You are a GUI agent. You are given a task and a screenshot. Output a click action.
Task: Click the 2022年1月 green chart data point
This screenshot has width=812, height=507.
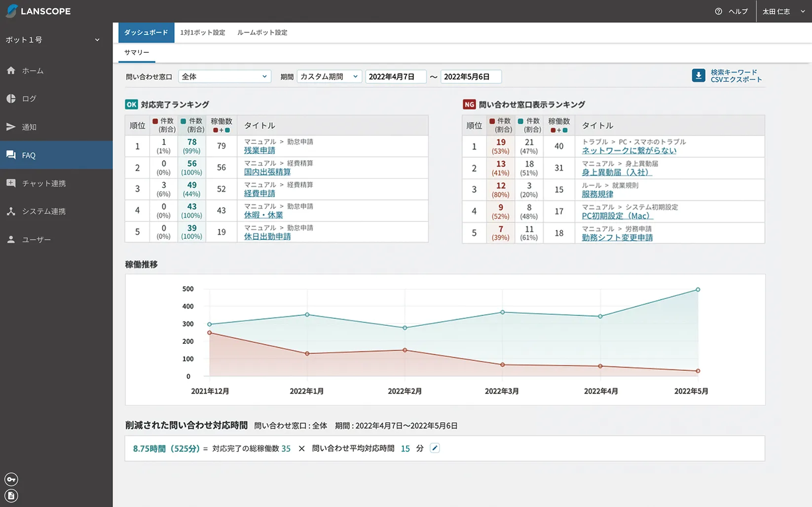307,314
